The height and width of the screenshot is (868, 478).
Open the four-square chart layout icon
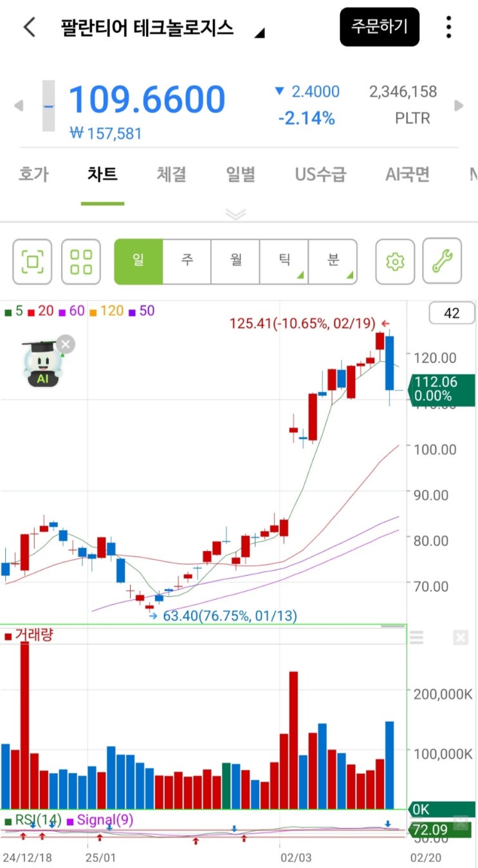click(81, 261)
